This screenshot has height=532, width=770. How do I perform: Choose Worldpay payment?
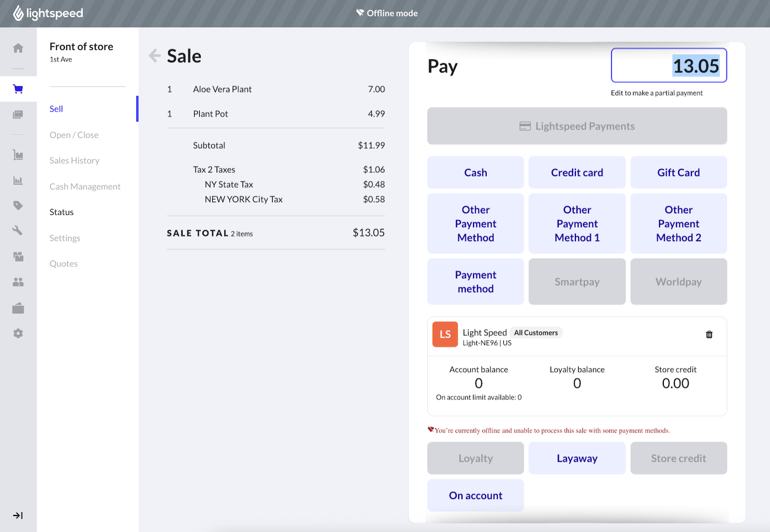(x=679, y=282)
